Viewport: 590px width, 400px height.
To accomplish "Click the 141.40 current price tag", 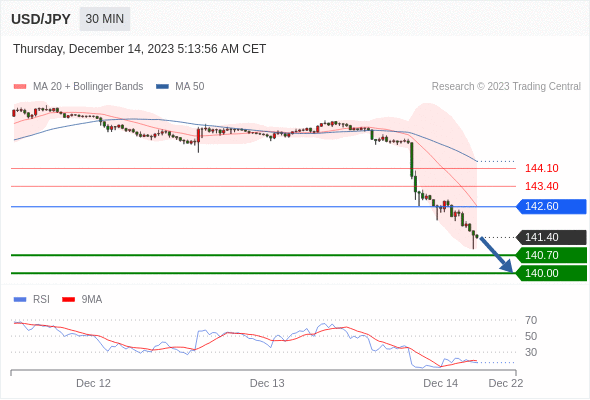I will 551,237.
